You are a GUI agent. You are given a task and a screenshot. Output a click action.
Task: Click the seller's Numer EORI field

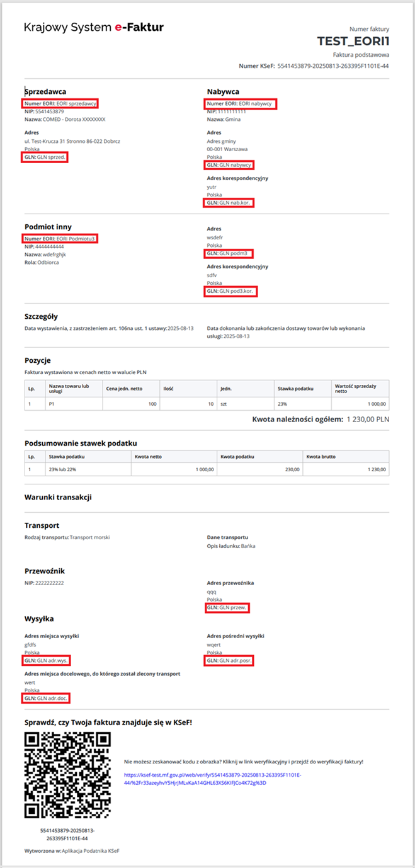click(60, 103)
